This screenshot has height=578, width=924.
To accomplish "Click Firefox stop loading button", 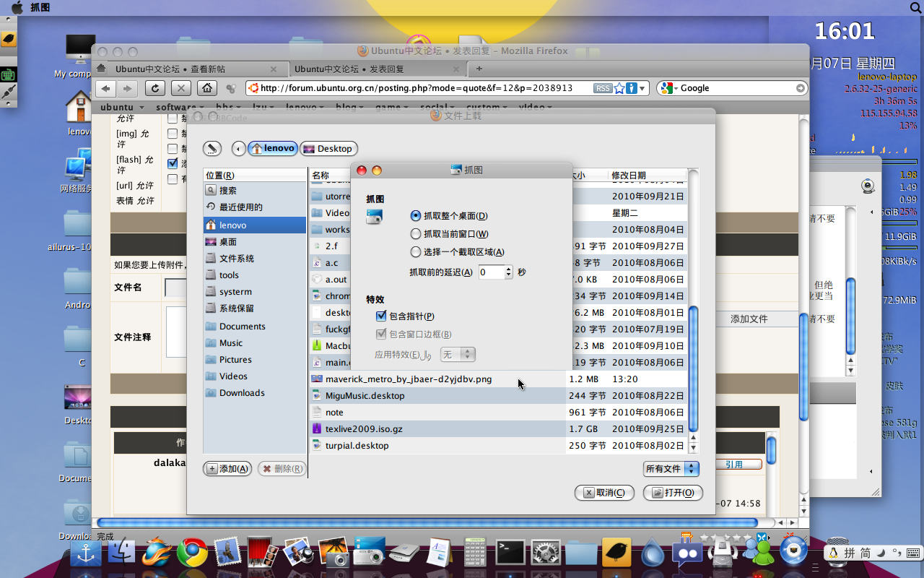I will (x=181, y=88).
